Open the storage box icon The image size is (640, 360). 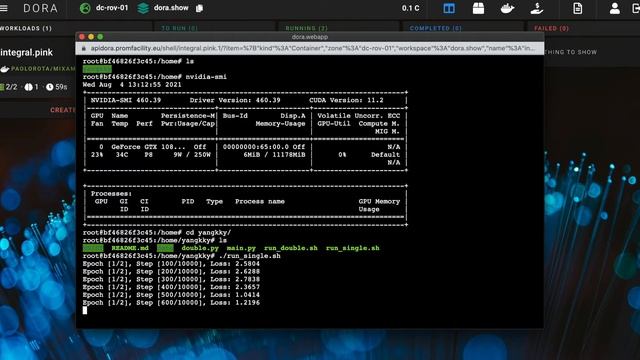pos(478,8)
